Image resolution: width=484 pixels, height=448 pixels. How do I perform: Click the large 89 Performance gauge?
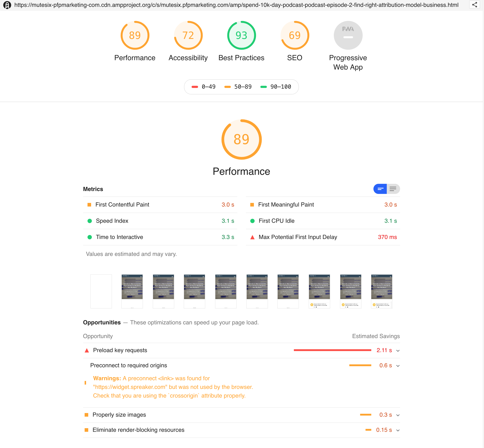tap(241, 139)
